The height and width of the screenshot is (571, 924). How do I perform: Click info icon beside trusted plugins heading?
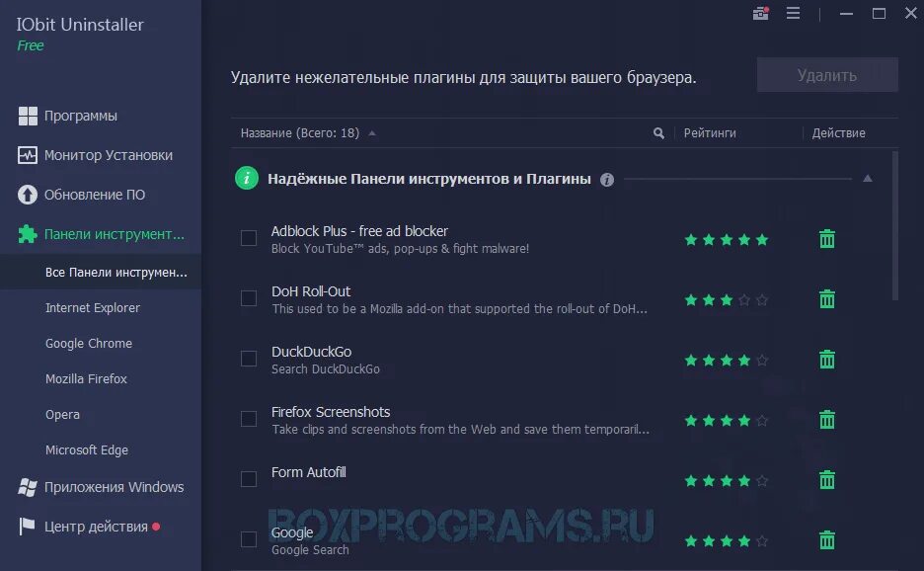click(607, 180)
